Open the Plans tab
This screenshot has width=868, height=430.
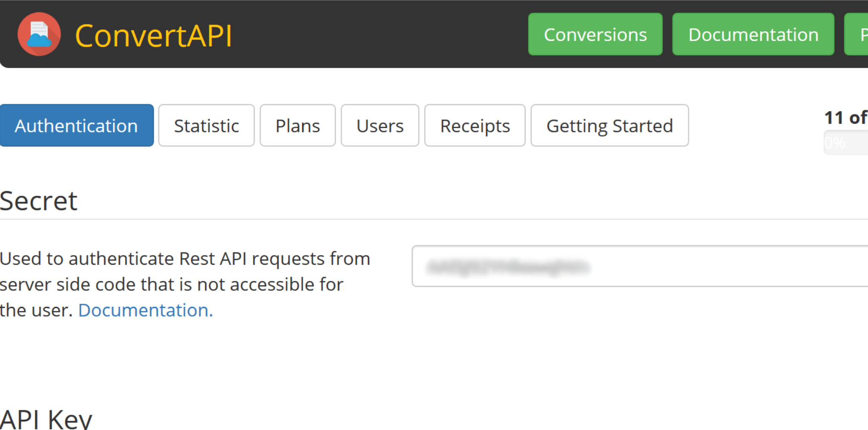(x=297, y=125)
